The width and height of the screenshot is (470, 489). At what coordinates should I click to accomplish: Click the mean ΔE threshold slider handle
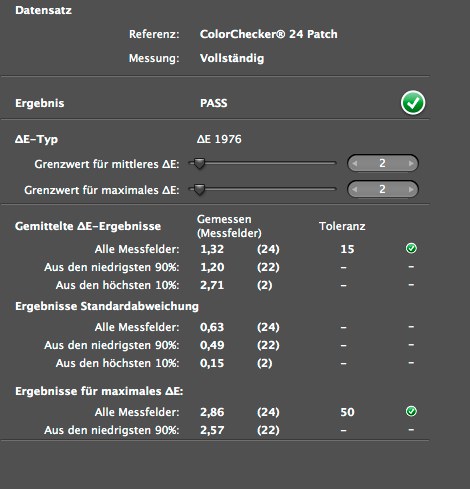(199, 164)
